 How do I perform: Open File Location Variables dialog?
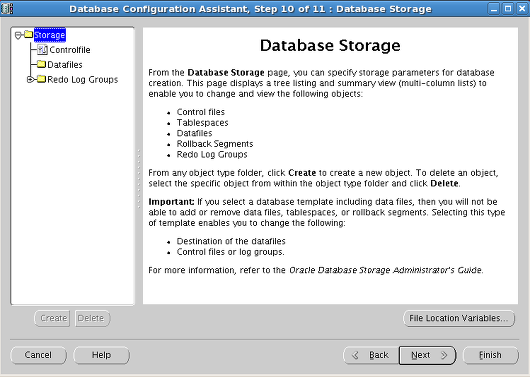459,318
